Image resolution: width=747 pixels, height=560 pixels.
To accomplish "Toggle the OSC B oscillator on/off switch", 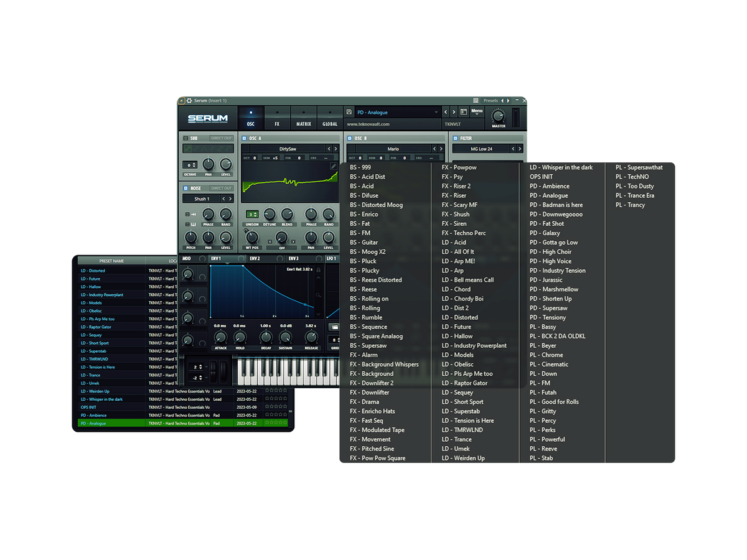I will [x=350, y=138].
